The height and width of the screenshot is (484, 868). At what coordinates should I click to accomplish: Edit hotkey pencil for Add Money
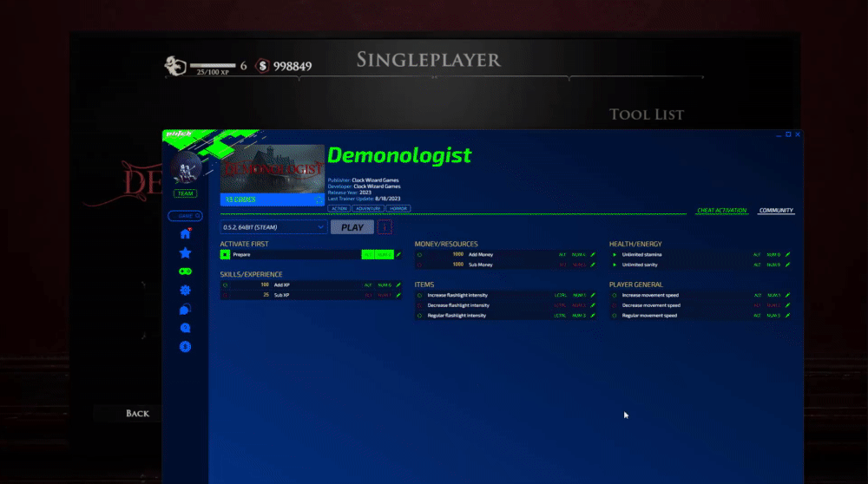593,254
